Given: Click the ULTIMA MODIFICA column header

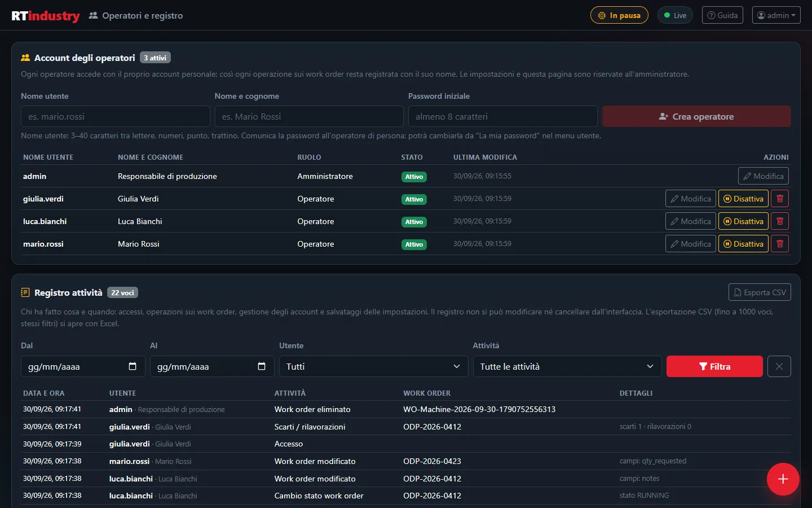Looking at the screenshot, I should [x=485, y=157].
